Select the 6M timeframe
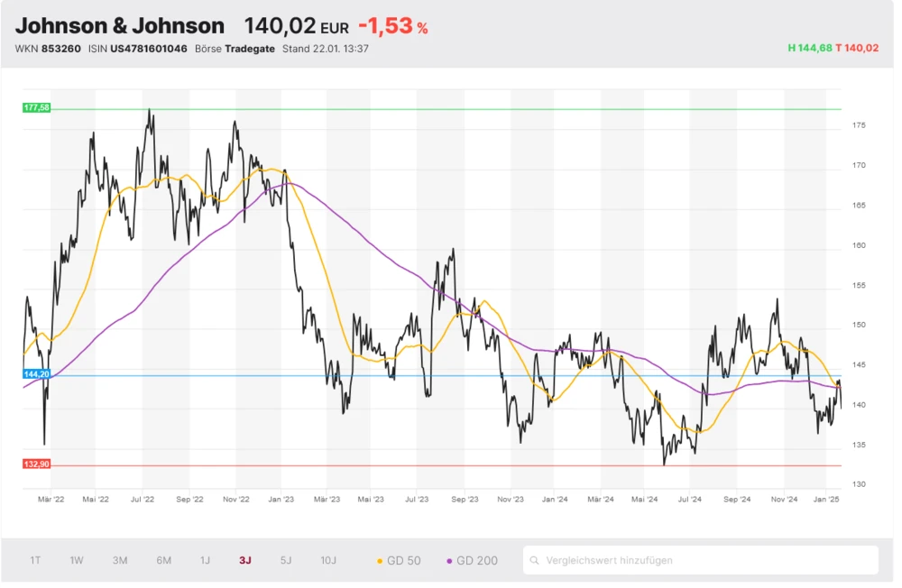This screenshot has width=902, height=588. [162, 560]
